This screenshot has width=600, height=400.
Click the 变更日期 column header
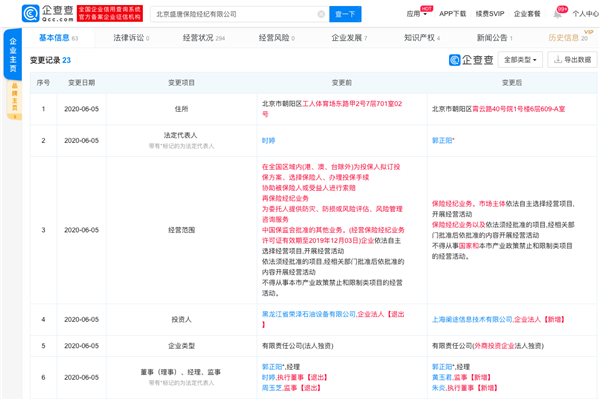coord(82,83)
